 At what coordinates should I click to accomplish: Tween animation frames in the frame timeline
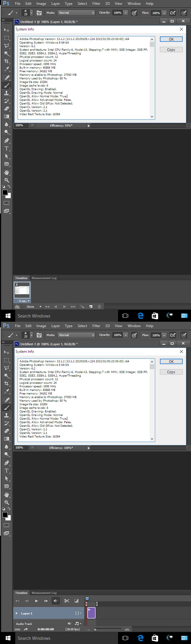82,306
